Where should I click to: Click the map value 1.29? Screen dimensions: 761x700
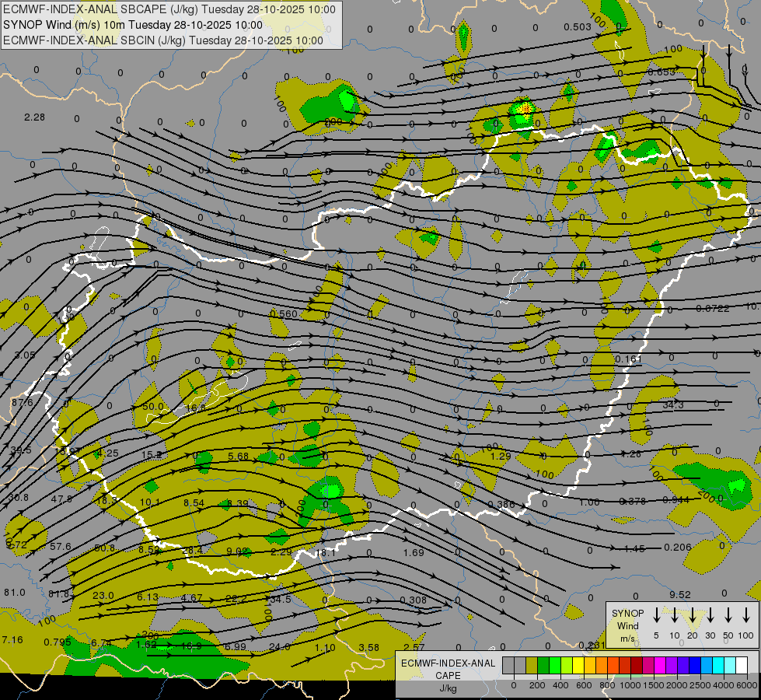click(x=501, y=456)
